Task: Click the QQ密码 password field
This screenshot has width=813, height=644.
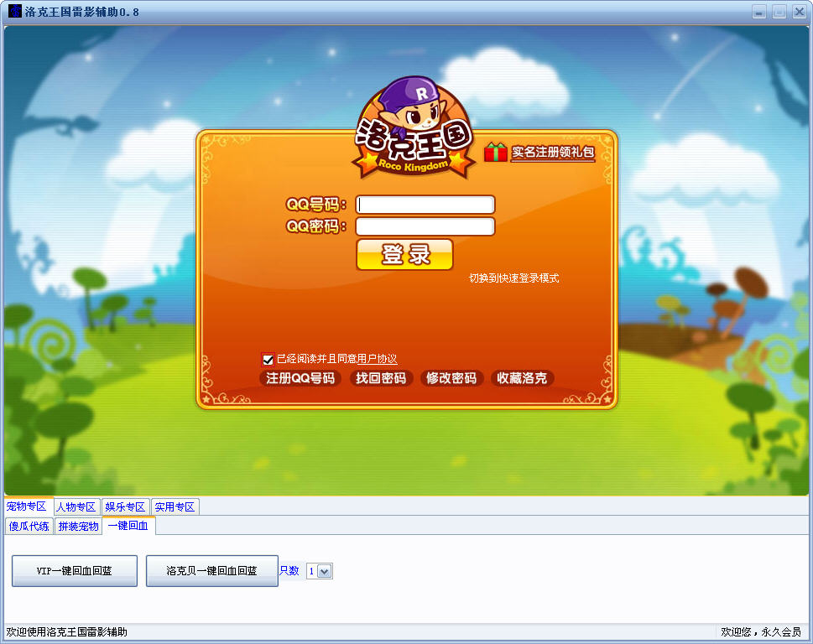Action: coord(425,226)
